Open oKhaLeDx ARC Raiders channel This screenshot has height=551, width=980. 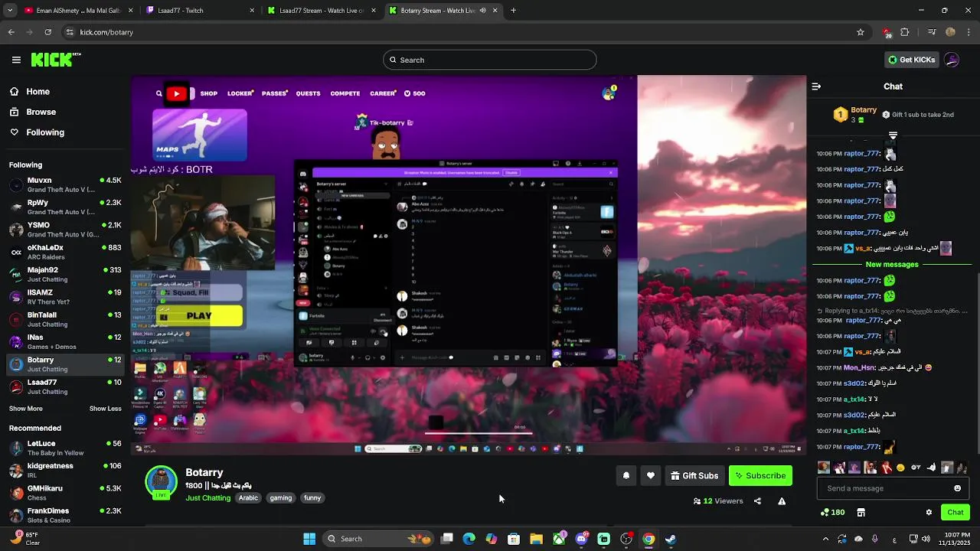tap(65, 252)
